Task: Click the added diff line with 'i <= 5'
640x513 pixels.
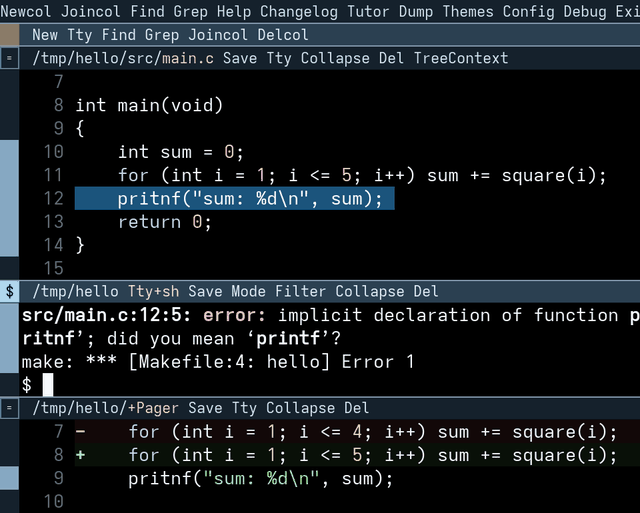Action: pos(357,455)
